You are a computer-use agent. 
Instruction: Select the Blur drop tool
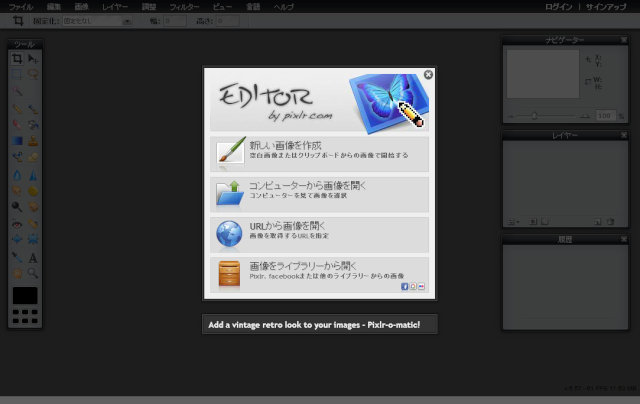click(17, 175)
